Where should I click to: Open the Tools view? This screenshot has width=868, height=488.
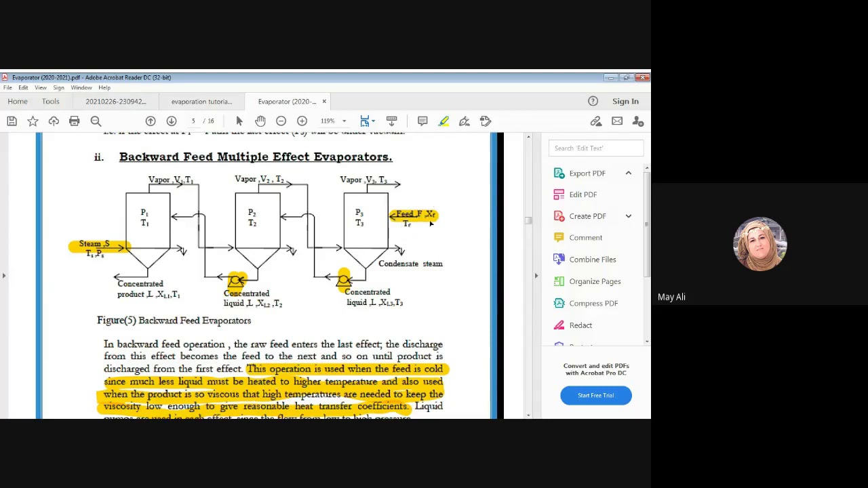point(51,102)
